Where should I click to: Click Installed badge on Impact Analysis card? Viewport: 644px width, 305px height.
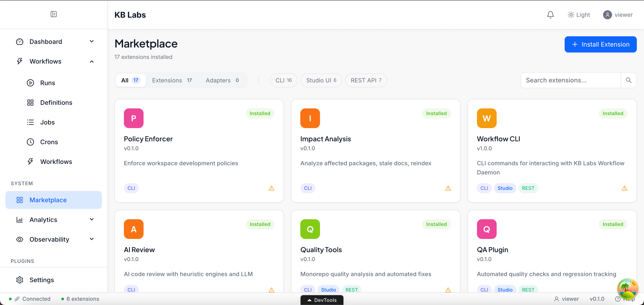pos(436,114)
